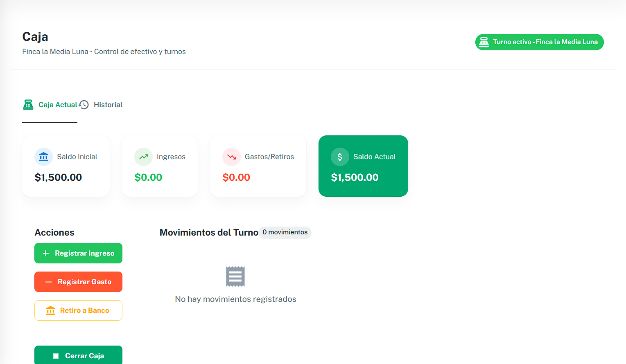The width and height of the screenshot is (626, 364).
Task: Click the 0 movimientos counter badge
Action: point(285,232)
